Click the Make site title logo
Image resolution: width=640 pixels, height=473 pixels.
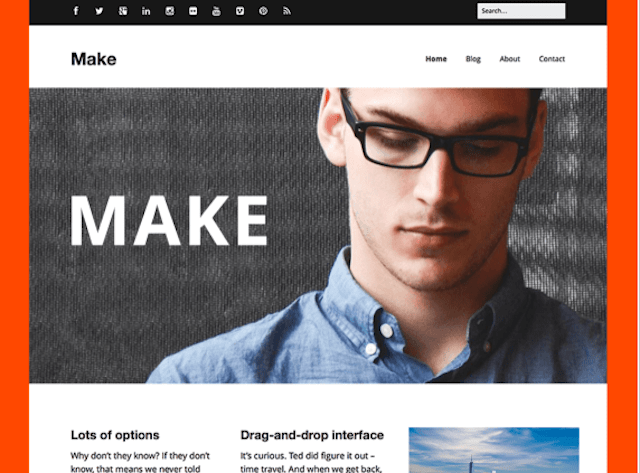coord(93,59)
